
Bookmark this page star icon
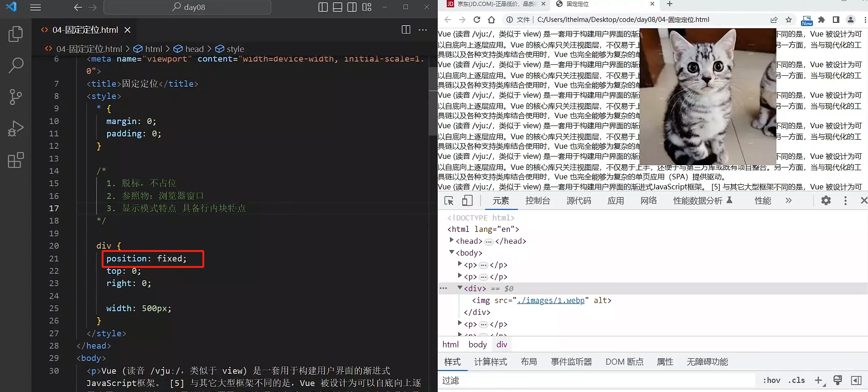coord(789,20)
